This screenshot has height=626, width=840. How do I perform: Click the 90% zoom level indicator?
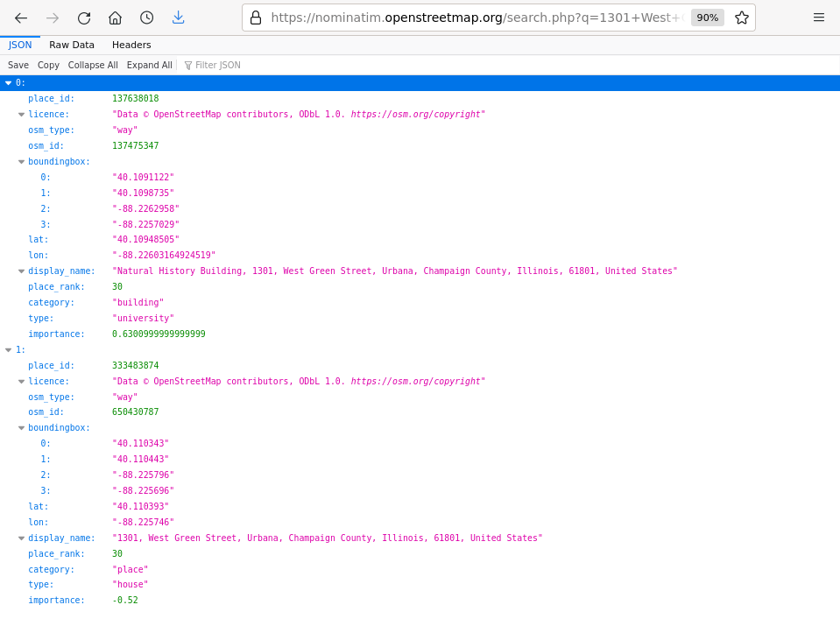pyautogui.click(x=707, y=18)
